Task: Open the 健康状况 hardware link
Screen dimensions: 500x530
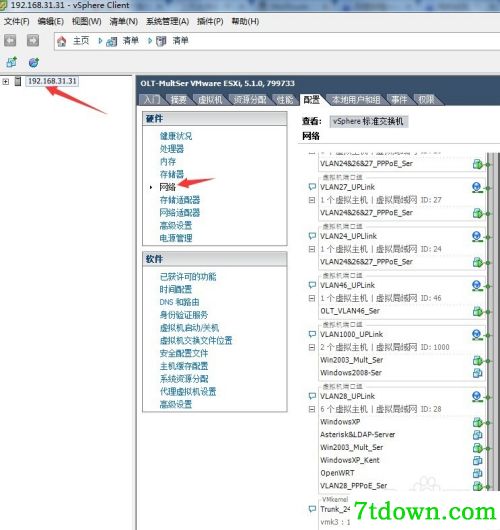Action: pos(176,136)
